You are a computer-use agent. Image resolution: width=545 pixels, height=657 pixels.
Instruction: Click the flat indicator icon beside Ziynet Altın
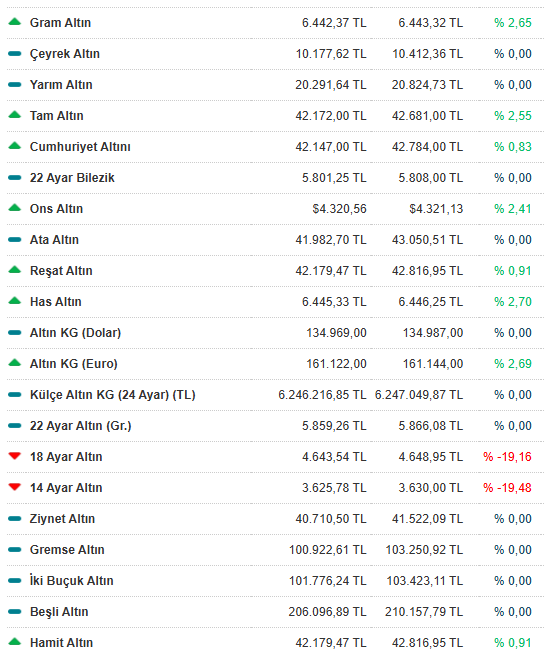click(15, 518)
